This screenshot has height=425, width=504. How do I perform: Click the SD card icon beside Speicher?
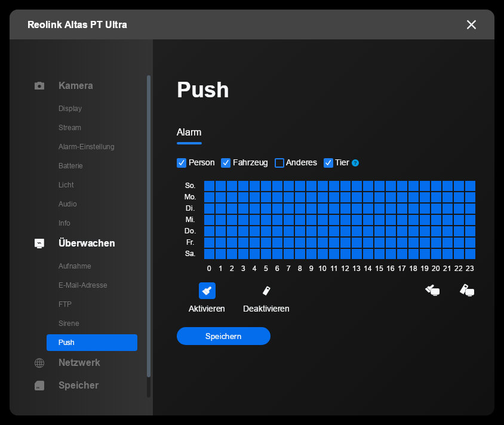pos(39,386)
